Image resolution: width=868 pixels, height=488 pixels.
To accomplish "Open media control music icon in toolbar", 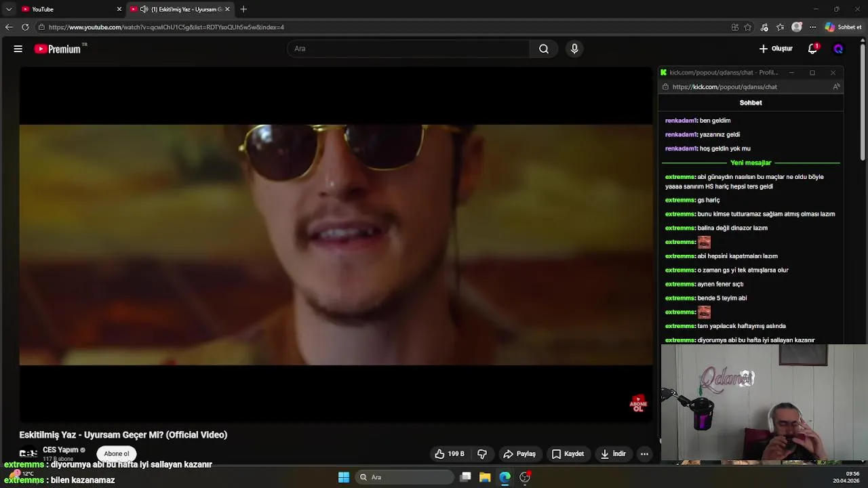I will pos(764,27).
